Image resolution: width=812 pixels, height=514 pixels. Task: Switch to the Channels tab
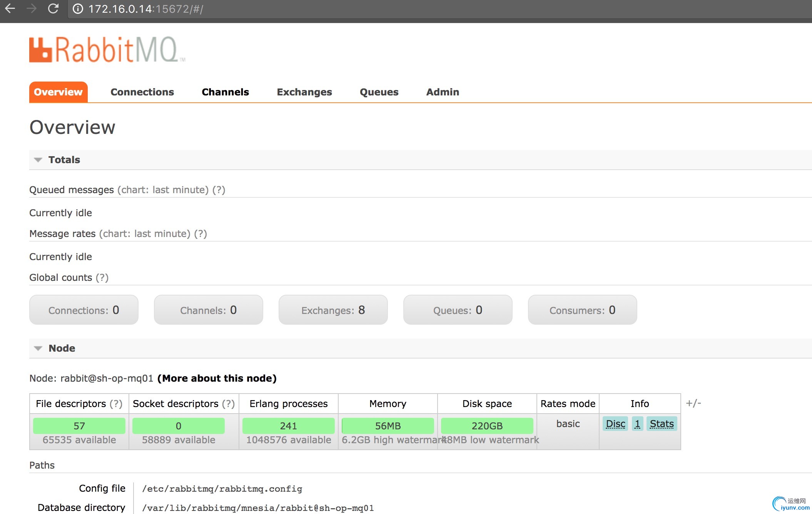(225, 92)
